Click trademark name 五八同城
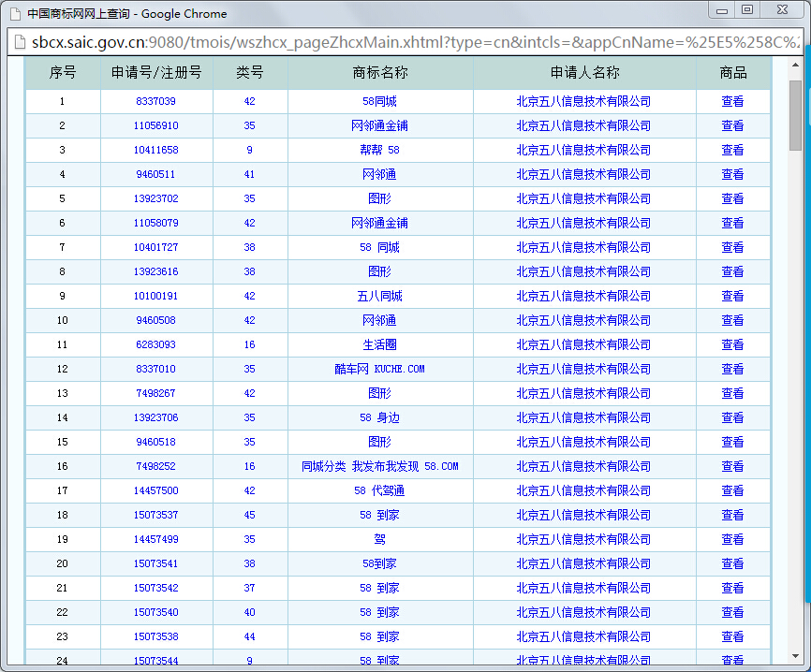 click(x=379, y=296)
